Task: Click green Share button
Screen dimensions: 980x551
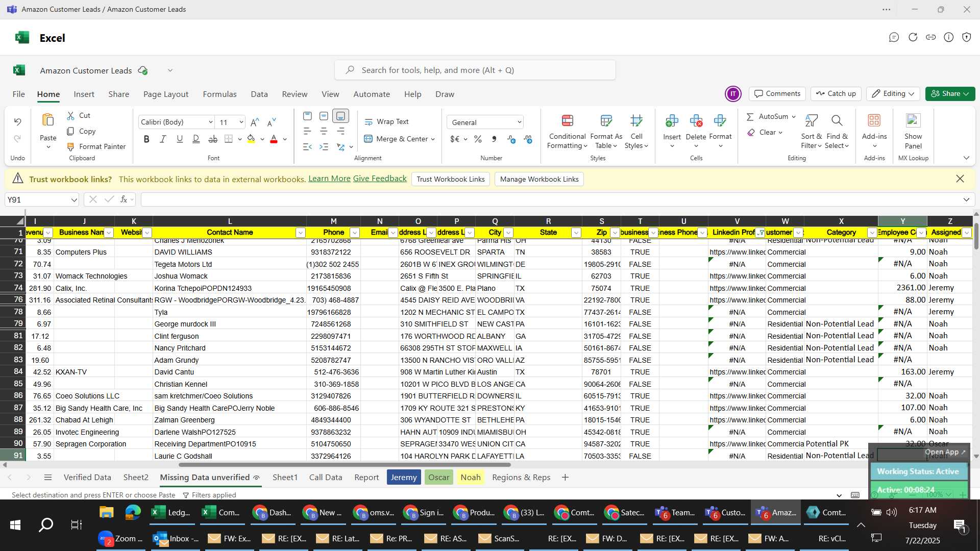Action: (x=950, y=94)
